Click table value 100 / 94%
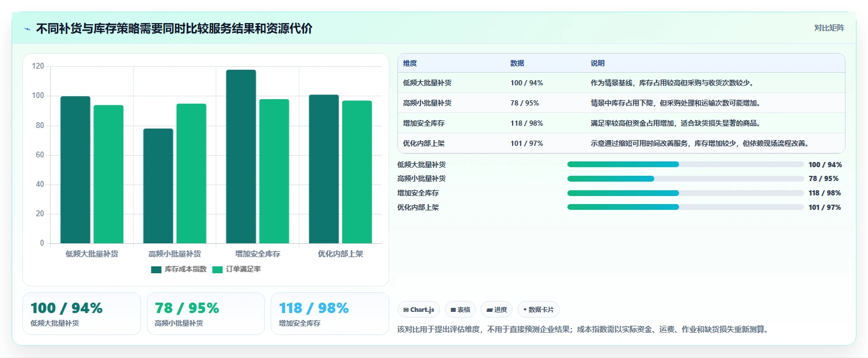 click(526, 83)
